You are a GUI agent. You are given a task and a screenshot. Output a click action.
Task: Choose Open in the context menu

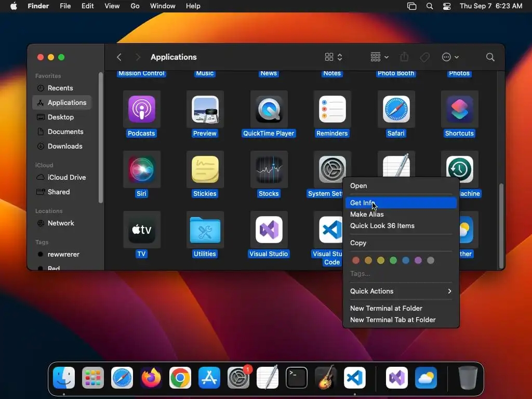(401, 185)
